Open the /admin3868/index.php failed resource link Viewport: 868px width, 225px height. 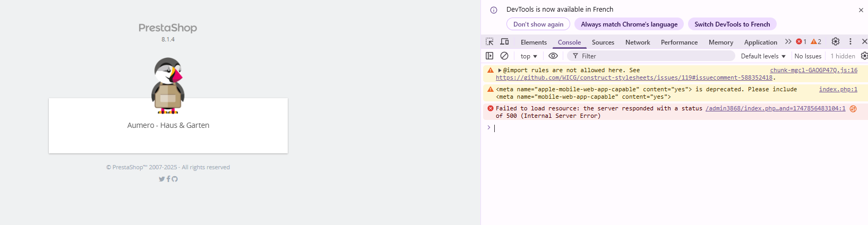(x=775, y=108)
